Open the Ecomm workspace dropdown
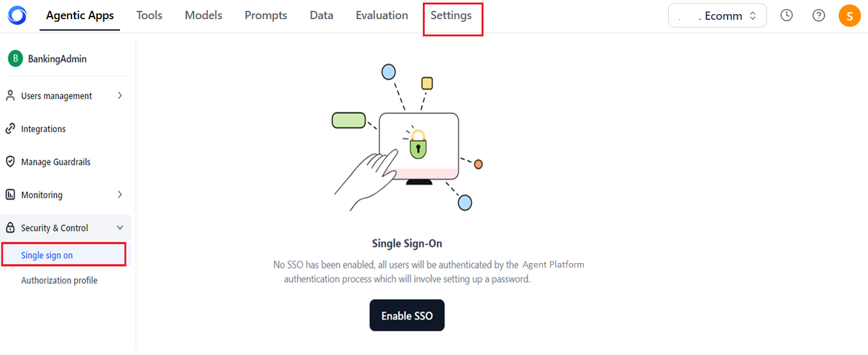Screen dimensions: 868x355 point(717,15)
